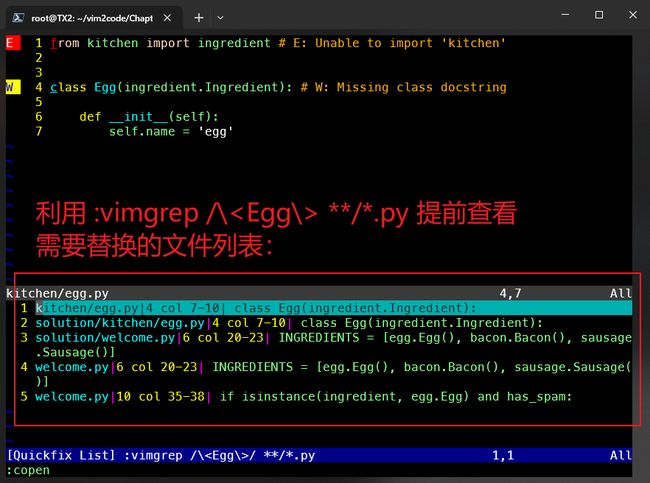Click the '[Quickfix List]' status line label
This screenshot has width=650, height=483.
61,455
